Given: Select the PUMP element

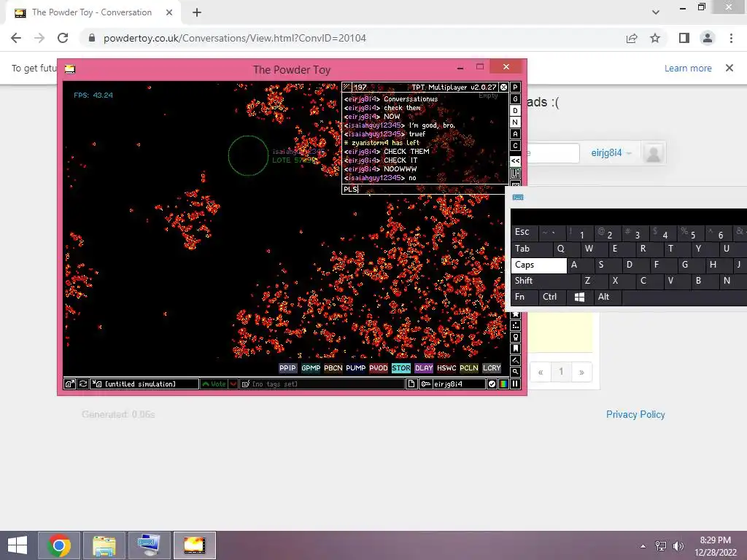Looking at the screenshot, I should [x=355, y=368].
